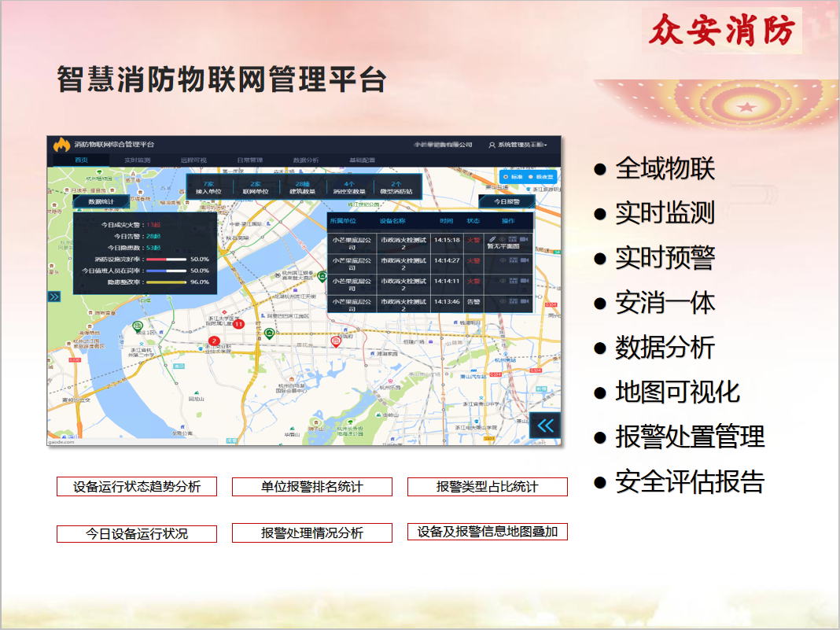
Task: Toggle eye icon in the 14:14:27 row
Action: pos(503,260)
